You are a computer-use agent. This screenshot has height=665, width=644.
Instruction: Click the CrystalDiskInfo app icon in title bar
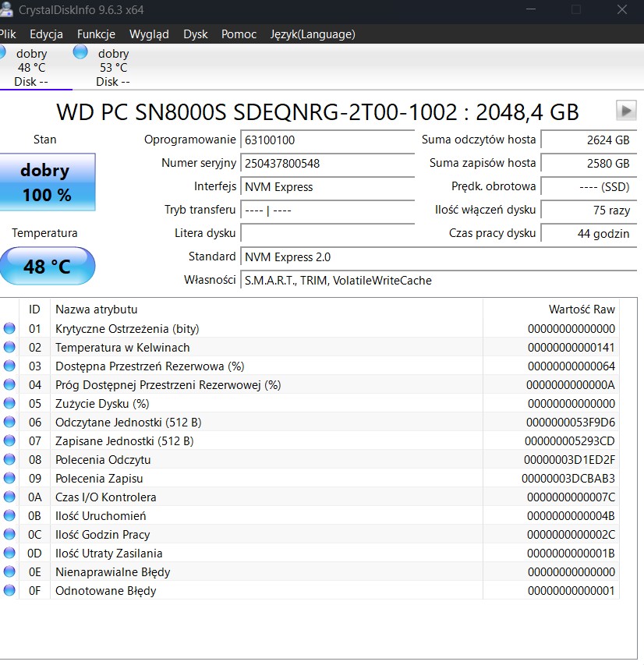(x=6, y=10)
